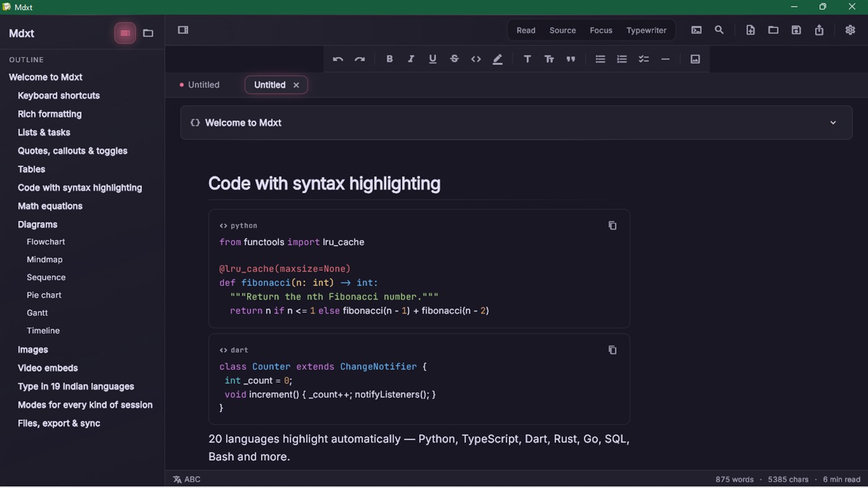The height and width of the screenshot is (488, 868).
Task: Navigate to Tables in the outline
Action: (x=32, y=169)
